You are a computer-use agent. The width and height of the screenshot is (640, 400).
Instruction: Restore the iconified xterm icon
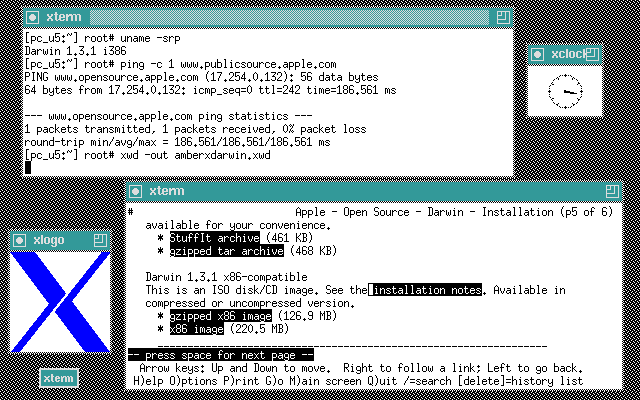point(59,378)
